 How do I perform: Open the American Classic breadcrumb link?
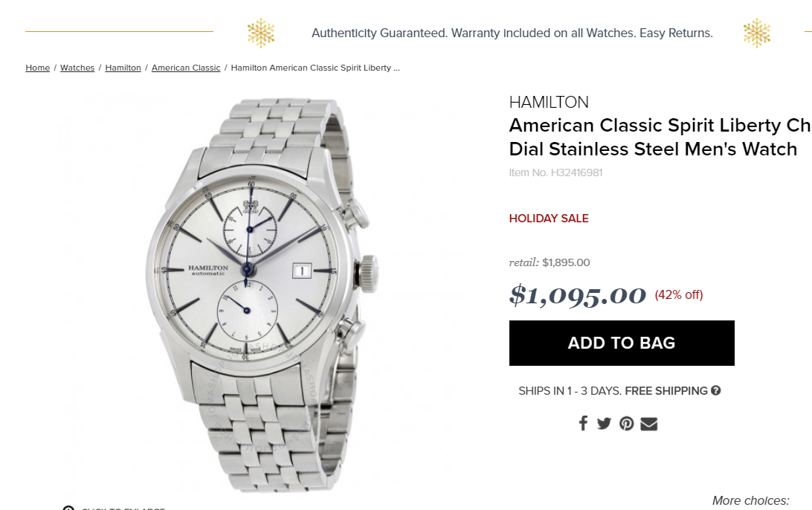(186, 68)
